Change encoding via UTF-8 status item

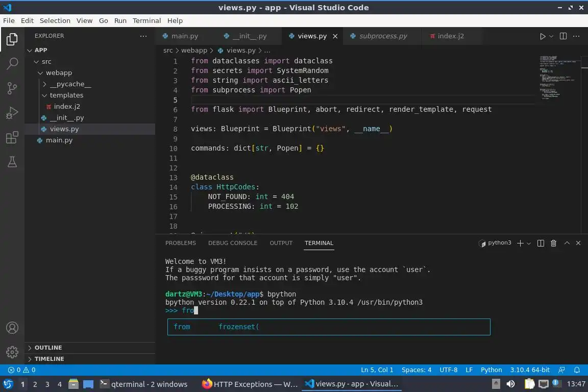click(x=448, y=370)
